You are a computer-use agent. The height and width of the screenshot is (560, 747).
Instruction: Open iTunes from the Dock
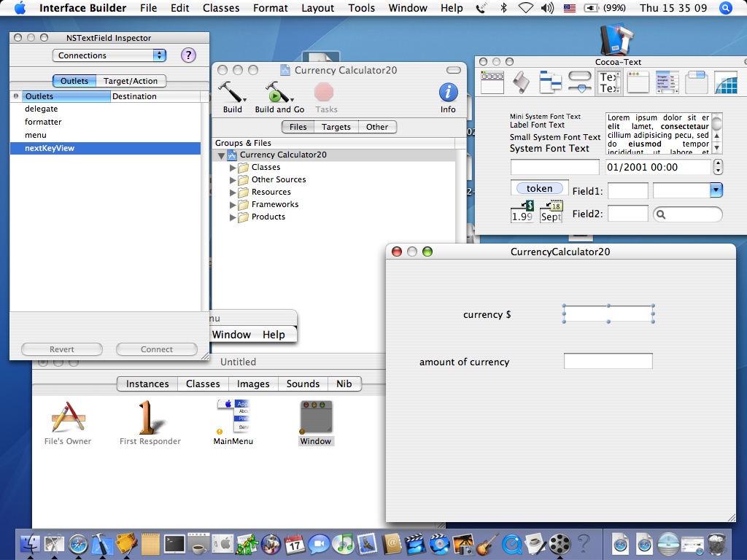click(343, 544)
